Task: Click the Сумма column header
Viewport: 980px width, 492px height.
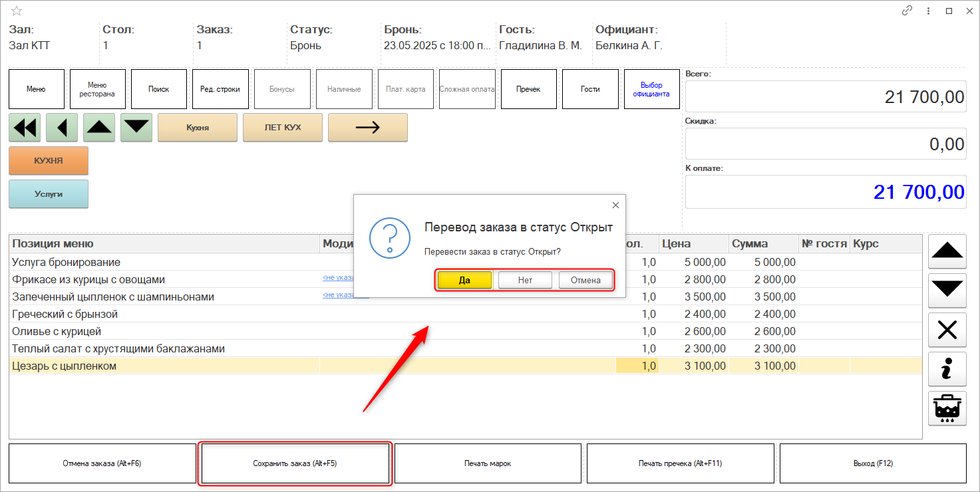Action: (x=764, y=244)
